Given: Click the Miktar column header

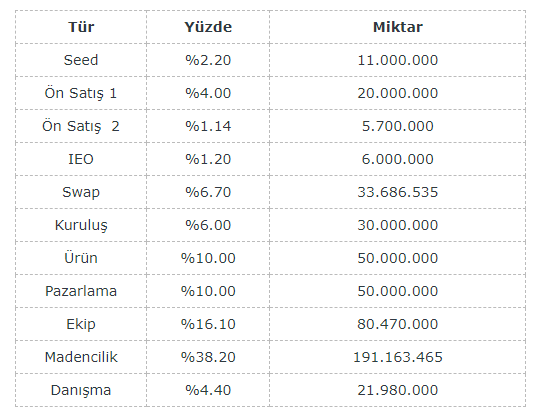Looking at the screenshot, I should coord(398,27).
